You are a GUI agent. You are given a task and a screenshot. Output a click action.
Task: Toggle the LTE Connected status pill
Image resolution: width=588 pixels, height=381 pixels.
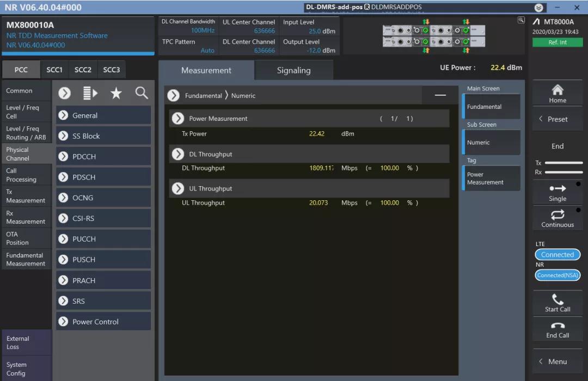tap(558, 255)
